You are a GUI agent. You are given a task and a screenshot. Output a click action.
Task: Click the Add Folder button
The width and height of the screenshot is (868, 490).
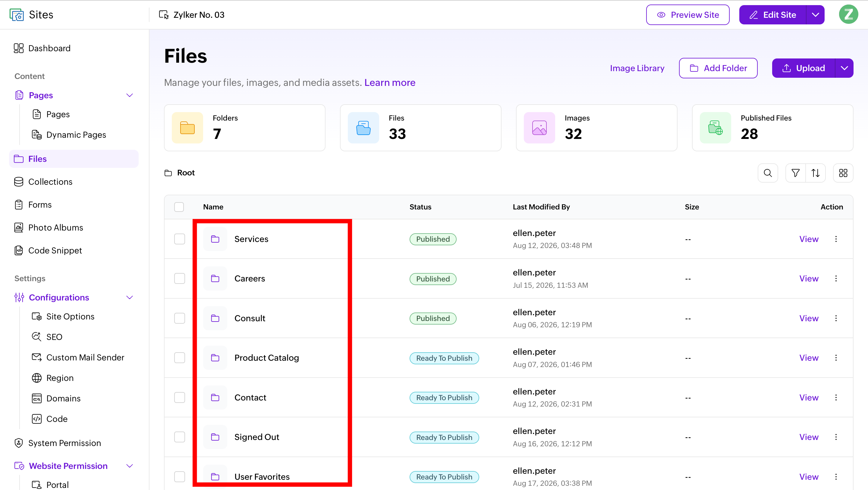718,68
